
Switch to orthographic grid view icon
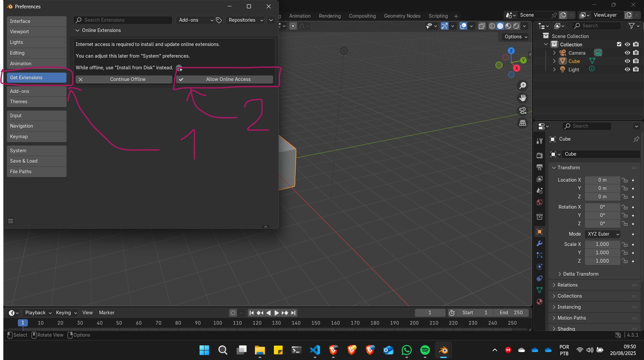[523, 123]
